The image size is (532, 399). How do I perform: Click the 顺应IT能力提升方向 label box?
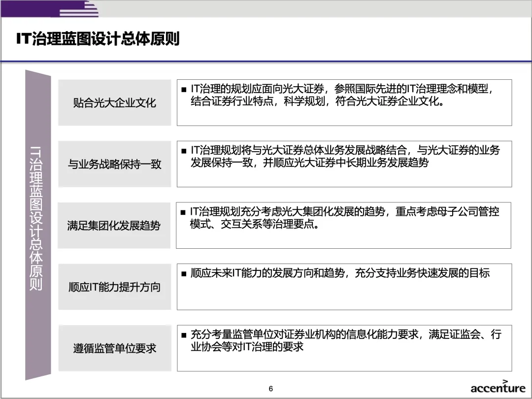coord(115,287)
